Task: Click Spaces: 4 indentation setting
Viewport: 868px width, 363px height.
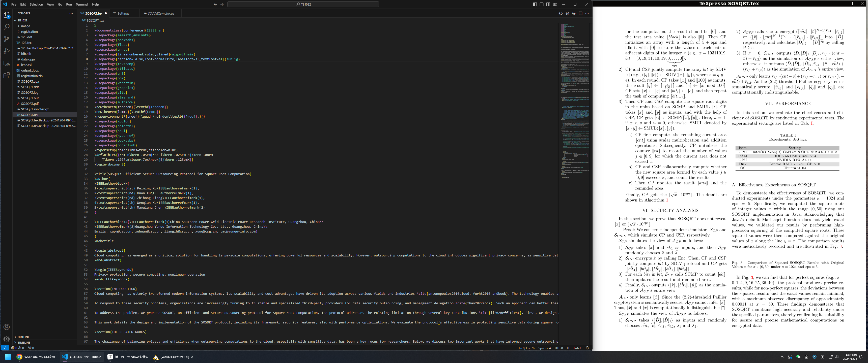Action: [x=545, y=348]
